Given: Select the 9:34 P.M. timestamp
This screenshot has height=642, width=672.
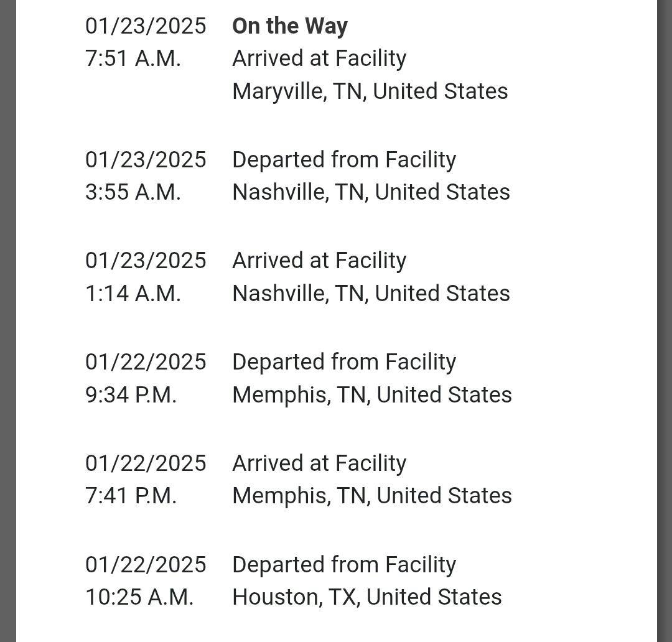Looking at the screenshot, I should 131,395.
